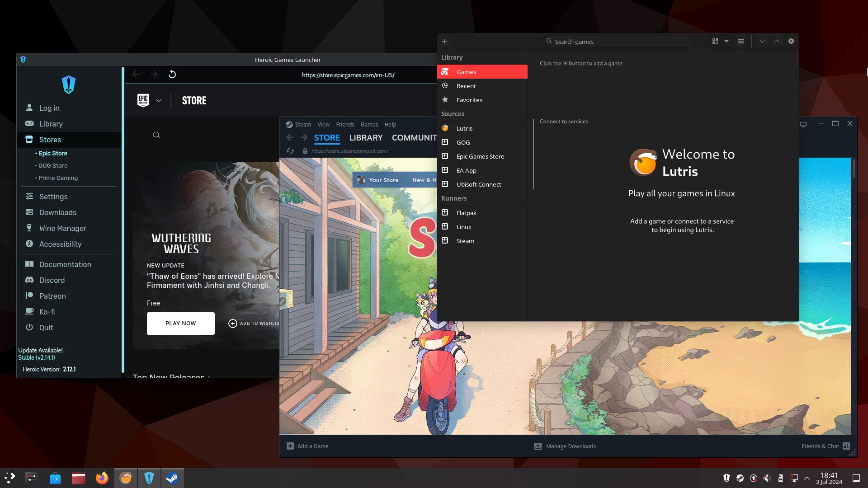The height and width of the screenshot is (488, 868).
Task: Click the PLAY NOW button
Action: [180, 323]
